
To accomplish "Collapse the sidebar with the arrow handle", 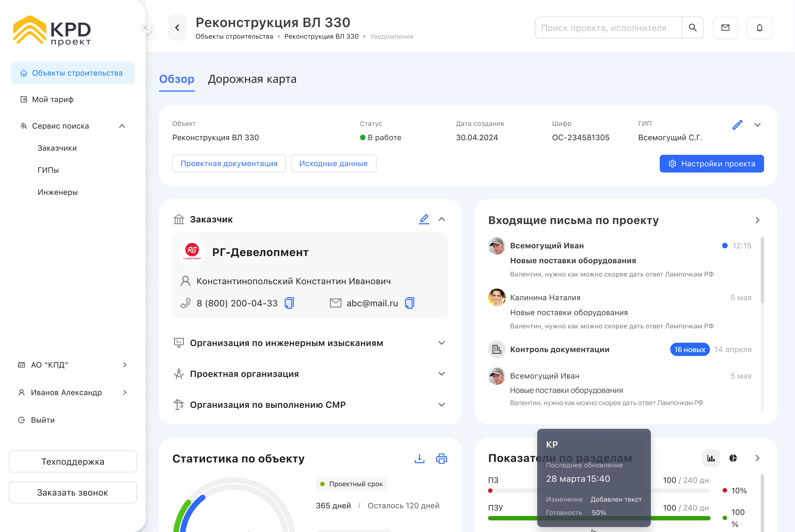I will click(146, 28).
